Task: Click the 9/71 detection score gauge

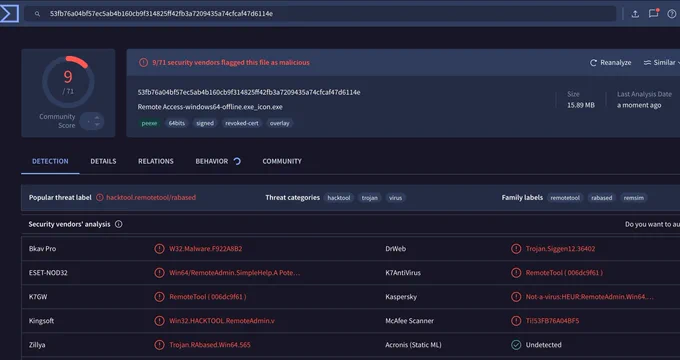Action: [x=68, y=82]
